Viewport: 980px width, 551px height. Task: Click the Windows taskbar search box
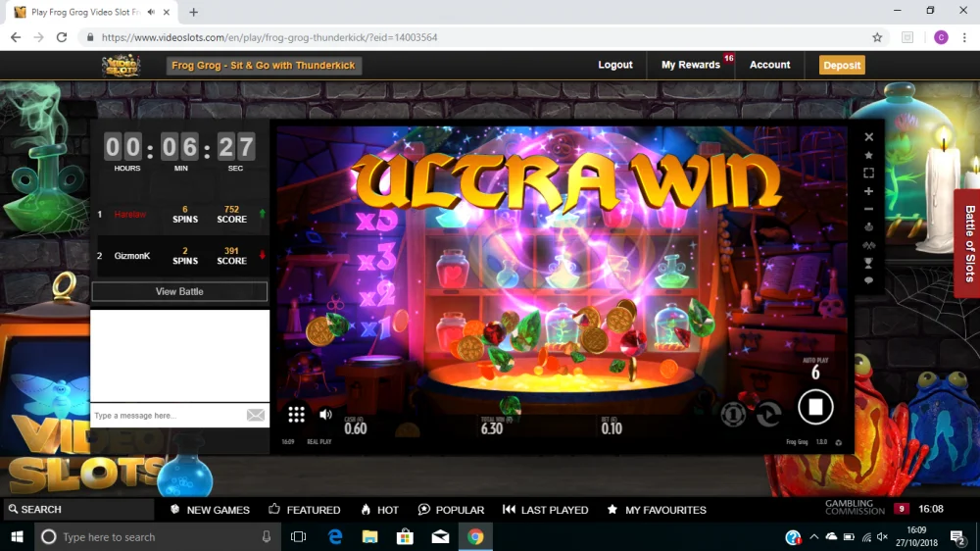pos(158,536)
